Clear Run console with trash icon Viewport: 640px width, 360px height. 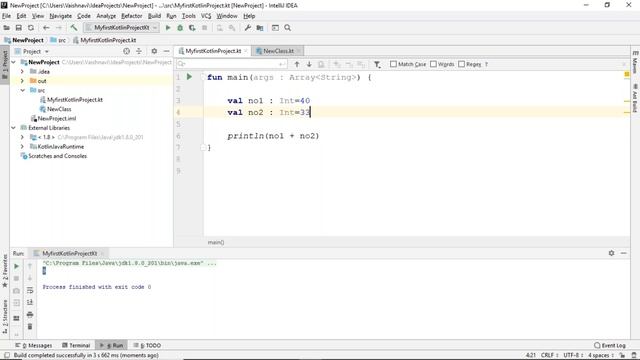tap(30, 327)
